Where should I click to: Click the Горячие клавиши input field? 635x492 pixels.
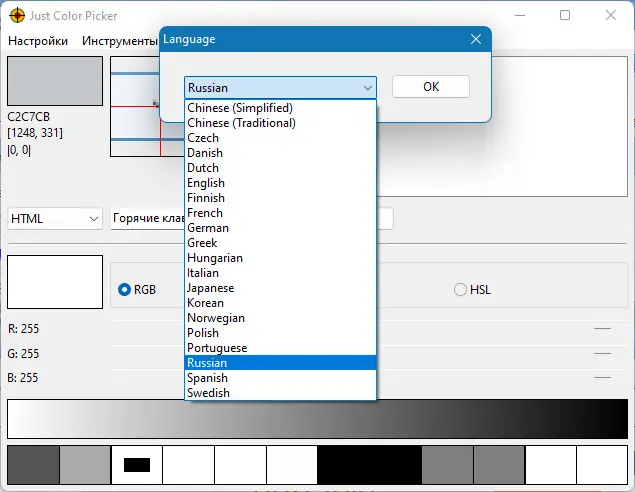click(x=148, y=219)
